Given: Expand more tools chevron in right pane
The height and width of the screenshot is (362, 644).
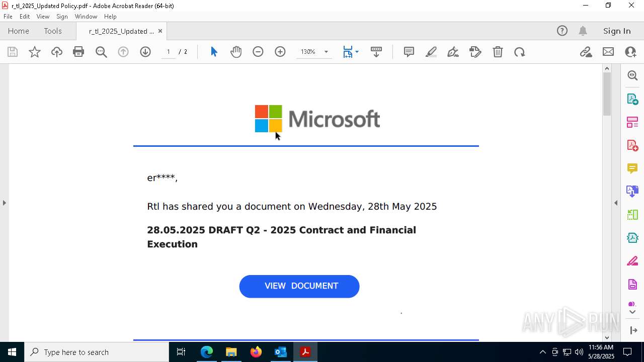Looking at the screenshot, I should [632, 312].
